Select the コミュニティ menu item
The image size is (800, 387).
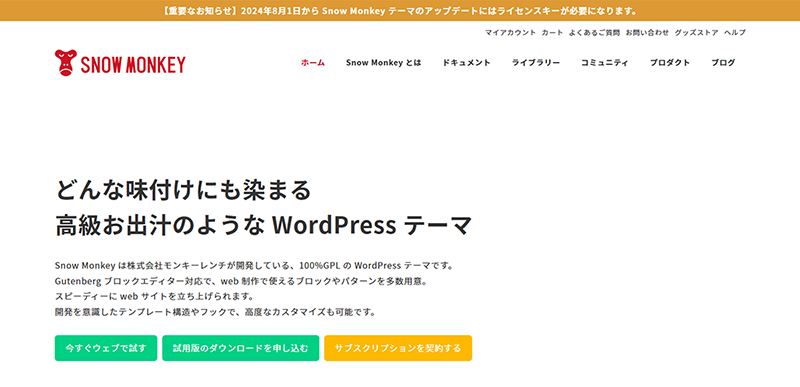tap(605, 63)
